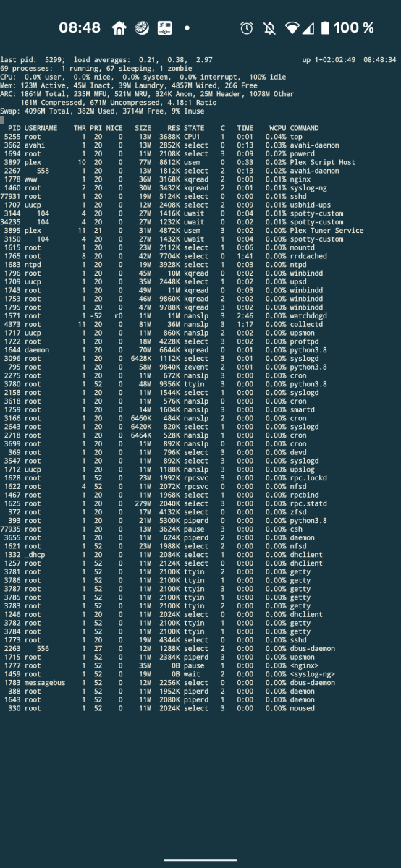Tap the terminal session notification icon
Screen dimensions: 401x868
click(x=164, y=28)
